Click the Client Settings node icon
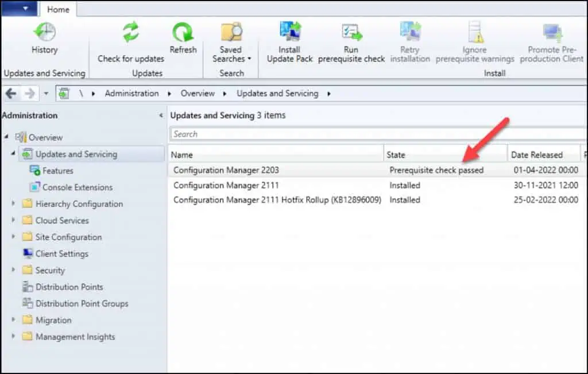Image resolution: width=588 pixels, height=374 pixels. [28, 253]
